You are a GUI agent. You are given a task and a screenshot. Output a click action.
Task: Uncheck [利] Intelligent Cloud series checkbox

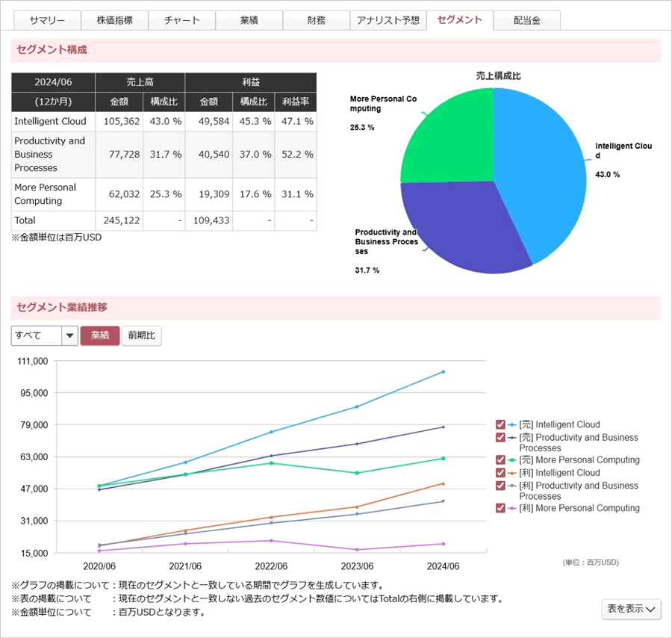pyautogui.click(x=500, y=472)
